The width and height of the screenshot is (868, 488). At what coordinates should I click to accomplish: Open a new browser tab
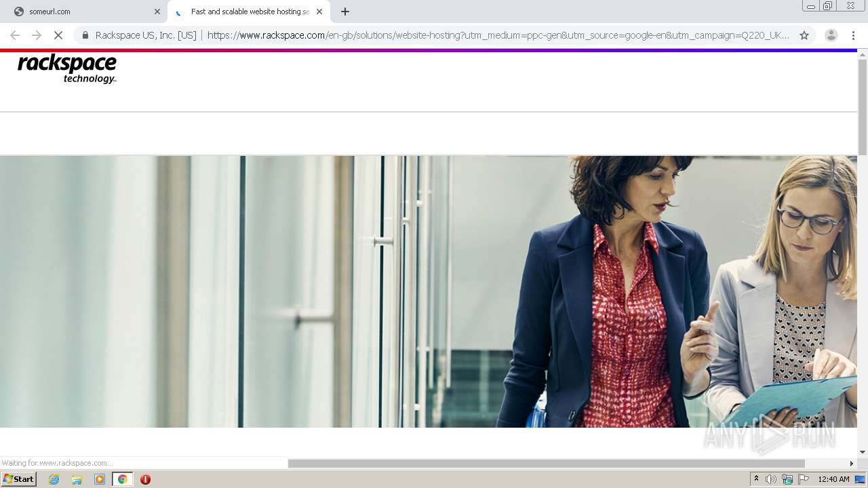[345, 12]
